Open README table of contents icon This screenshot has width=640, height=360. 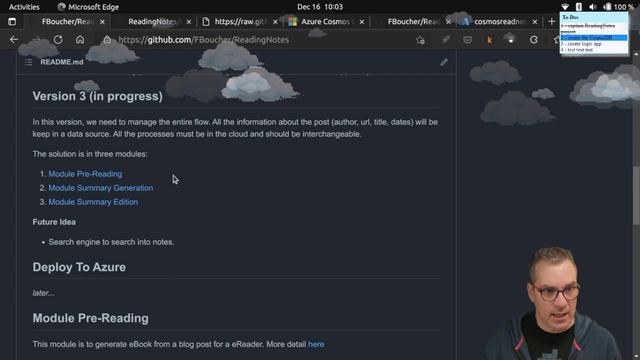(28, 62)
